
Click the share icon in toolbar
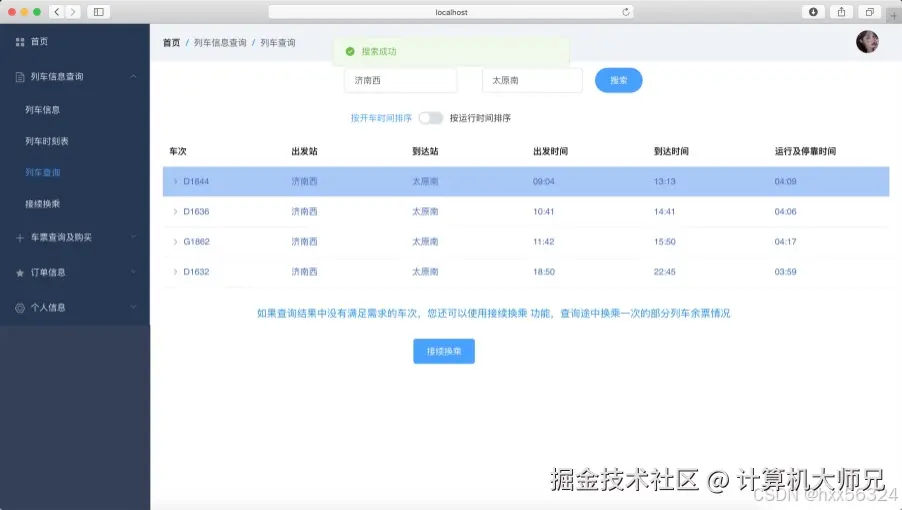point(842,11)
